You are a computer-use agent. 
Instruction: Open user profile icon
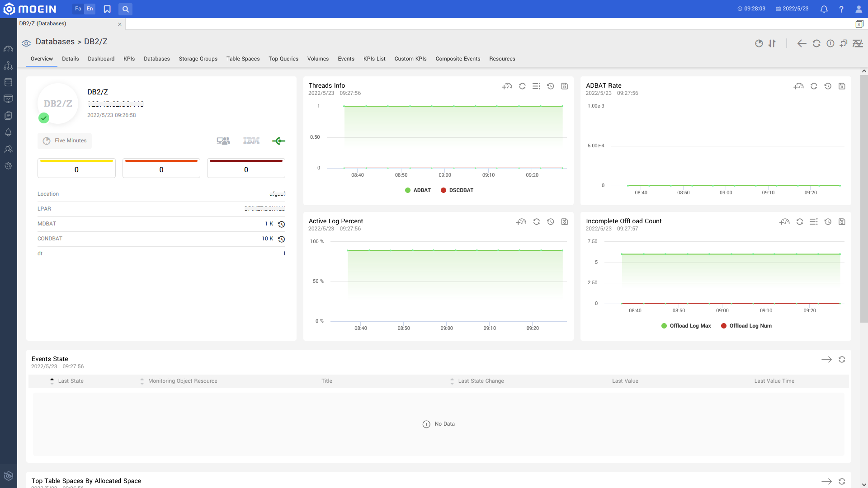click(859, 9)
